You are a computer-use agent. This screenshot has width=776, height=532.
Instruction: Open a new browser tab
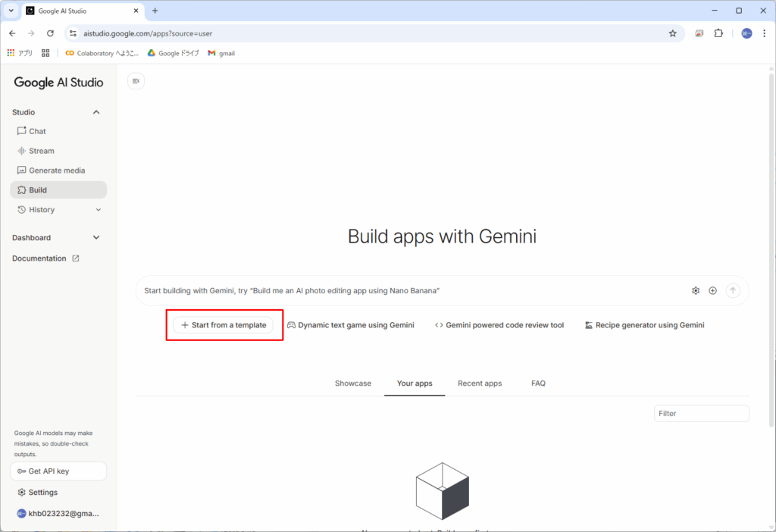pyautogui.click(x=155, y=11)
